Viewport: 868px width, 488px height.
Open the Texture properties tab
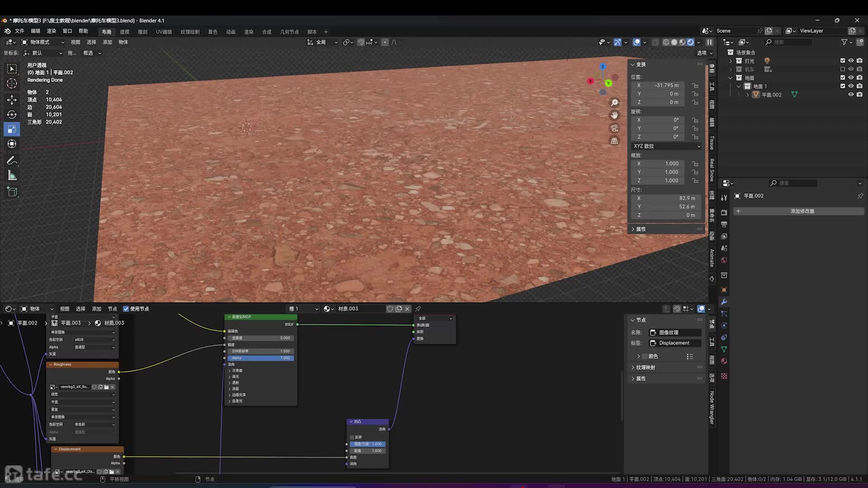724,376
